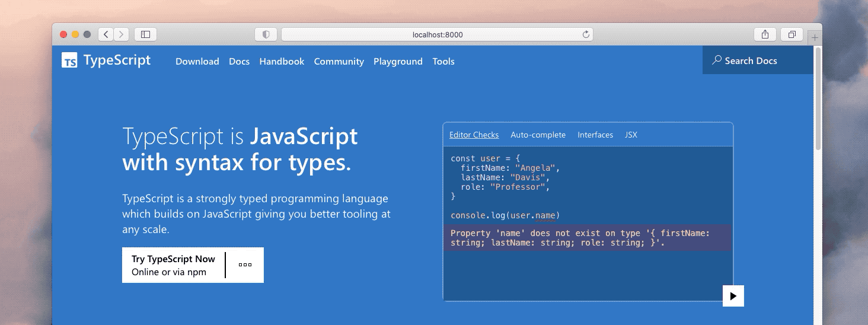Open a new tab with plus button

(x=815, y=37)
